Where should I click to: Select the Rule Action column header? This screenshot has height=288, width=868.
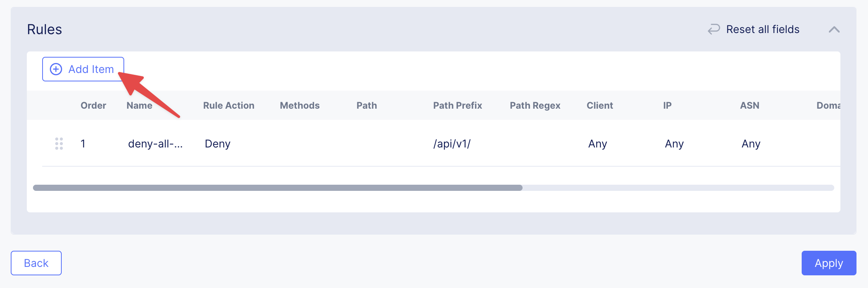click(x=229, y=106)
